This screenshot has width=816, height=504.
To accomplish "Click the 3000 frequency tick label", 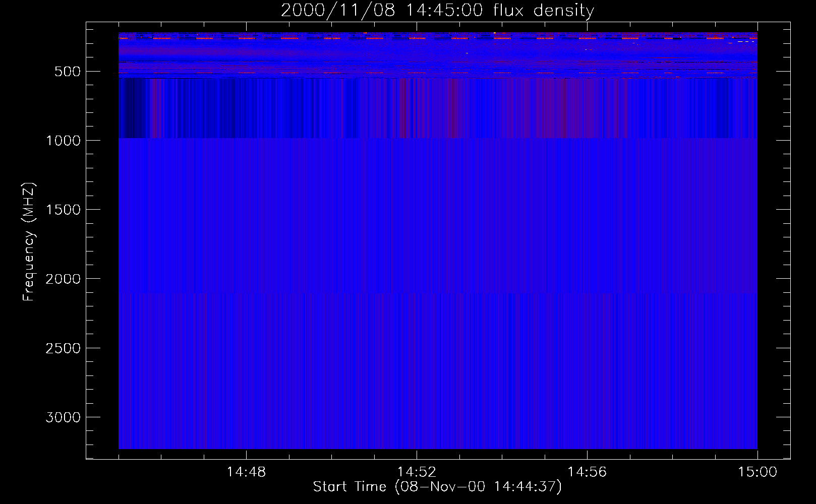I will click(x=63, y=417).
